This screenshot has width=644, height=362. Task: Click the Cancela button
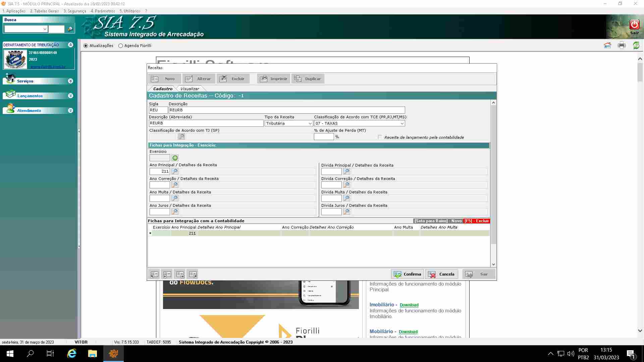pyautogui.click(x=441, y=274)
